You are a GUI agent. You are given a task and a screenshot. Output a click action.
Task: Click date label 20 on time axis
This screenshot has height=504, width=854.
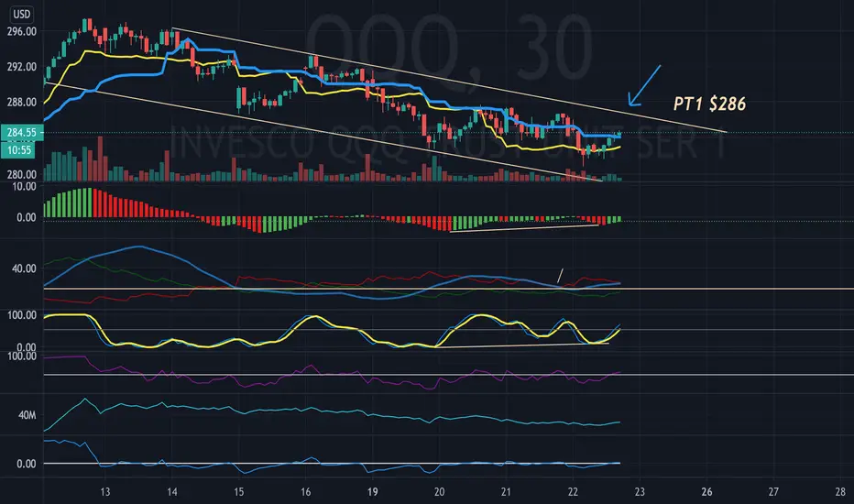click(x=440, y=492)
